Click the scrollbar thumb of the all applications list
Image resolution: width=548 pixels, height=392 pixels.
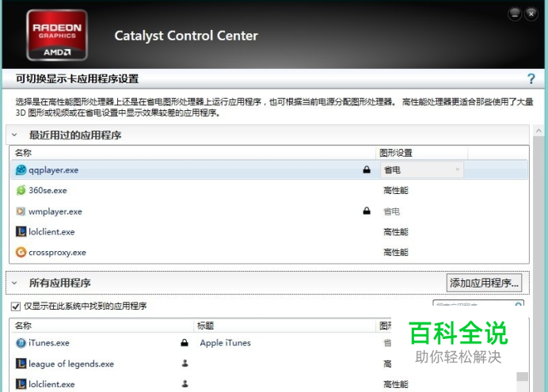[522, 377]
